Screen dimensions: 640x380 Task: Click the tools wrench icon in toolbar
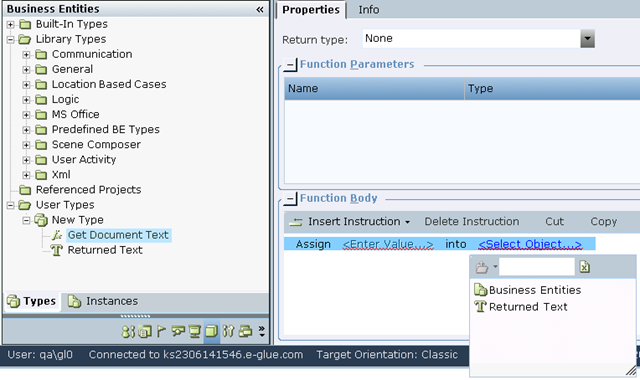(228, 331)
